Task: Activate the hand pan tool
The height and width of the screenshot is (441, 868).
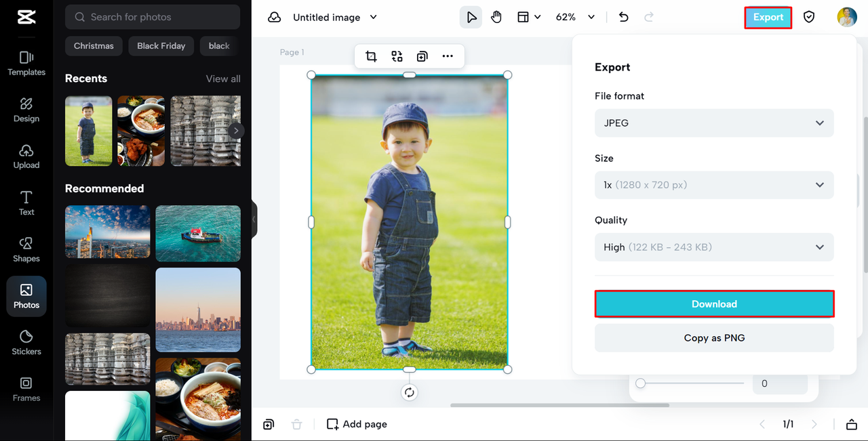Action: tap(496, 17)
